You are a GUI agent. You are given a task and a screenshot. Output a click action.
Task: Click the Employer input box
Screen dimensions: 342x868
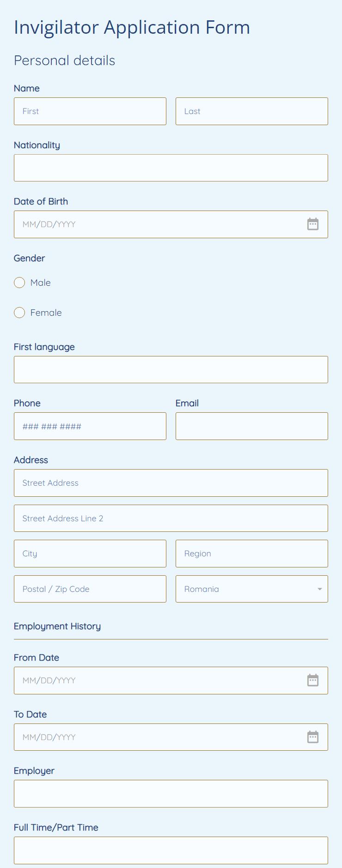pyautogui.click(x=171, y=793)
